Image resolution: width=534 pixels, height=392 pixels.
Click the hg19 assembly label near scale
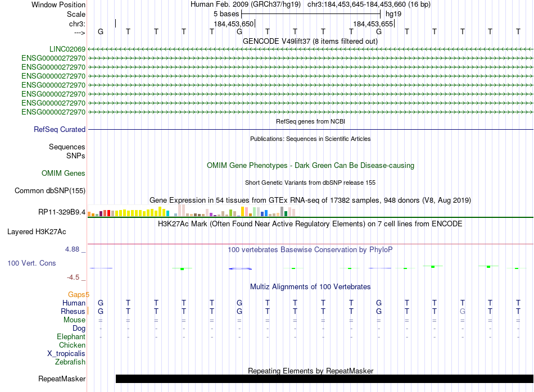[393, 14]
